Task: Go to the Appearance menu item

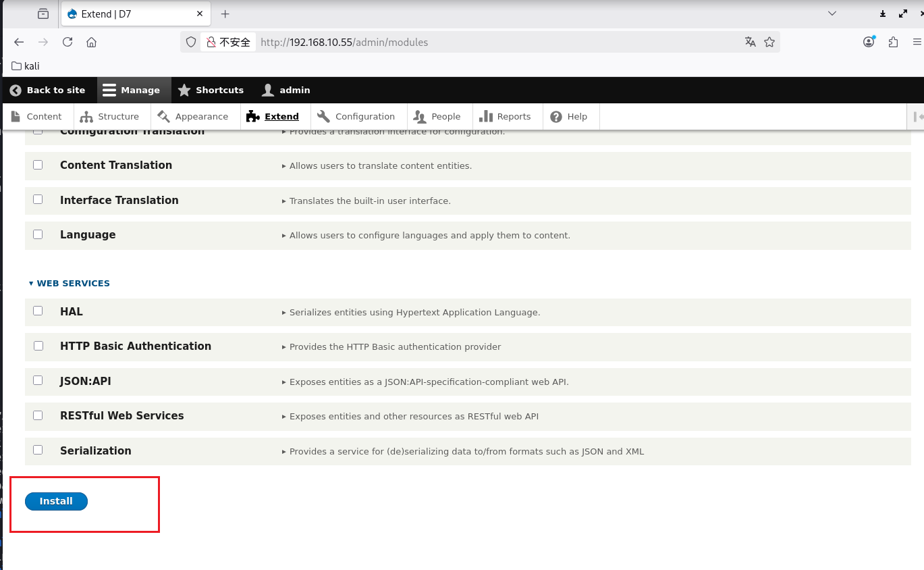Action: (194, 116)
